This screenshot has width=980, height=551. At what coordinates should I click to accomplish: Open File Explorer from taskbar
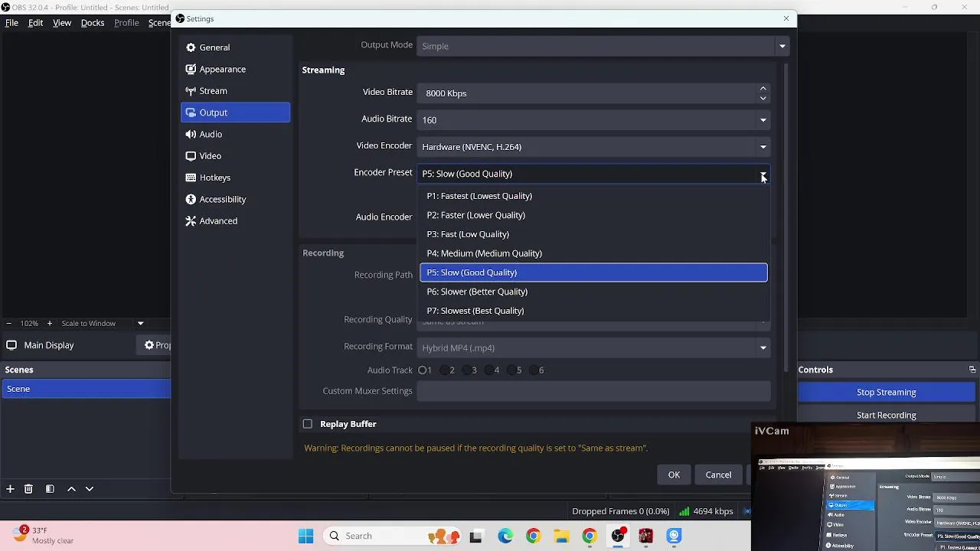tap(561, 536)
